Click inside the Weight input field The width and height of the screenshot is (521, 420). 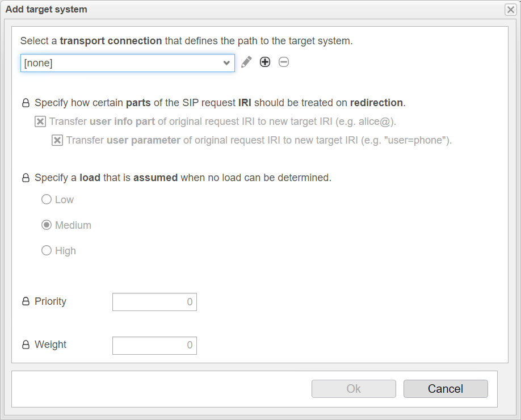[154, 345]
